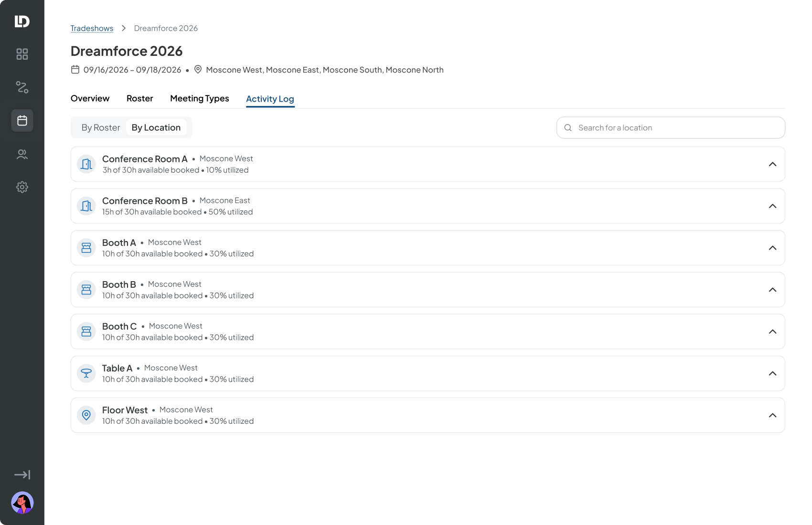
Task: Select the By Location view
Action: (x=156, y=127)
